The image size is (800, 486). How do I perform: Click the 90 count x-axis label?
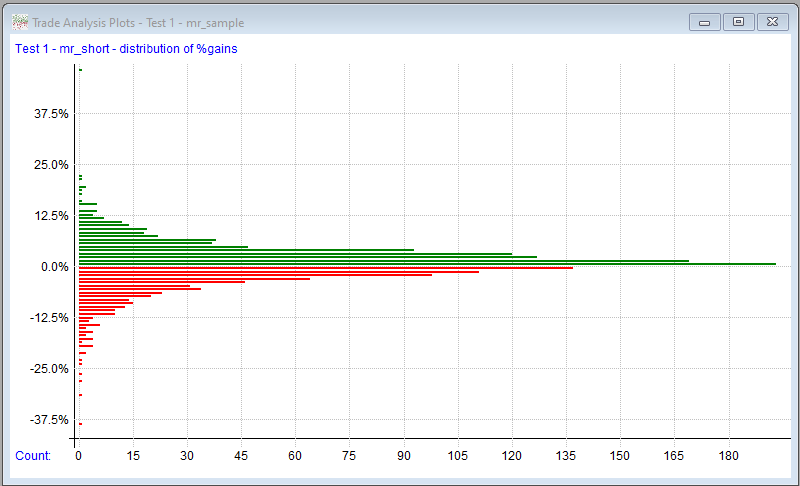click(404, 456)
